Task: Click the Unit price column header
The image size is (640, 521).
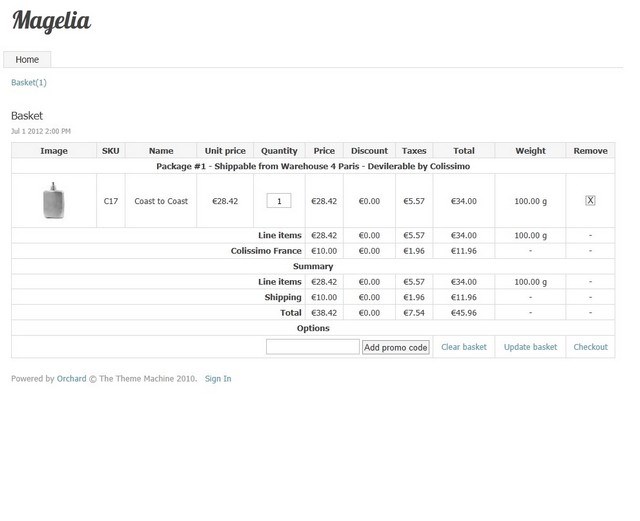Action: [225, 151]
